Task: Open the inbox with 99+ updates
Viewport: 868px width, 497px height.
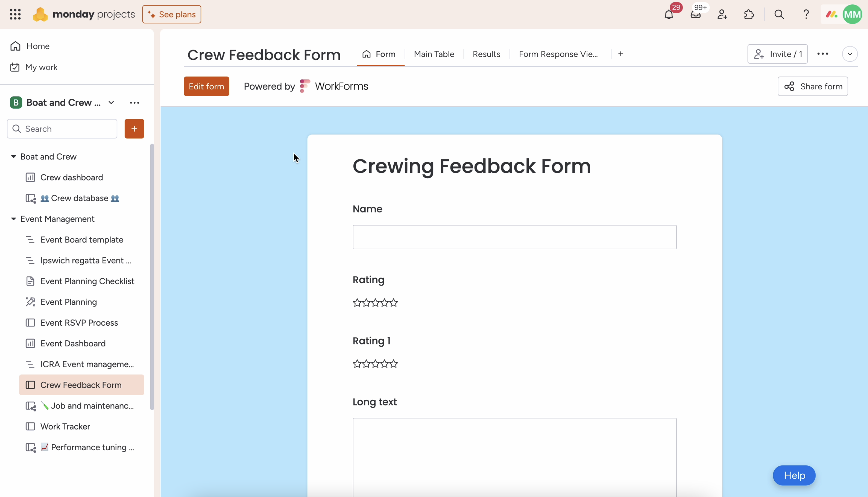Action: point(696,14)
